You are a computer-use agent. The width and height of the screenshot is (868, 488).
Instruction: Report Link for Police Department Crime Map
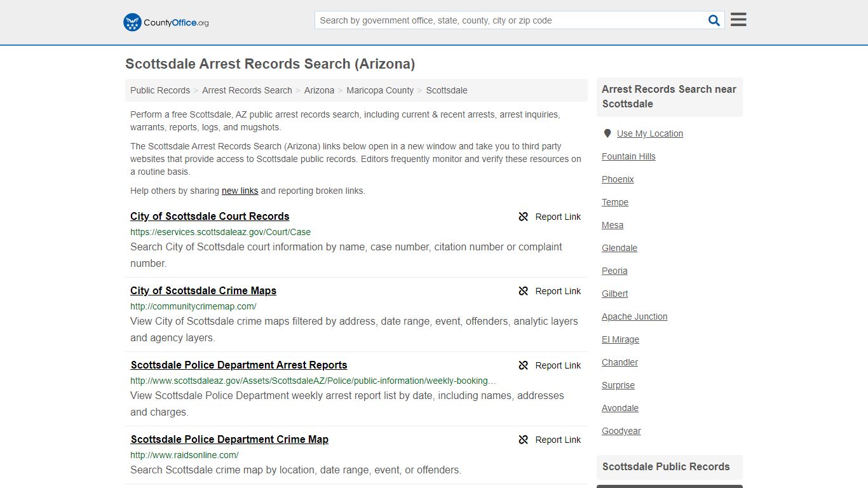558,440
